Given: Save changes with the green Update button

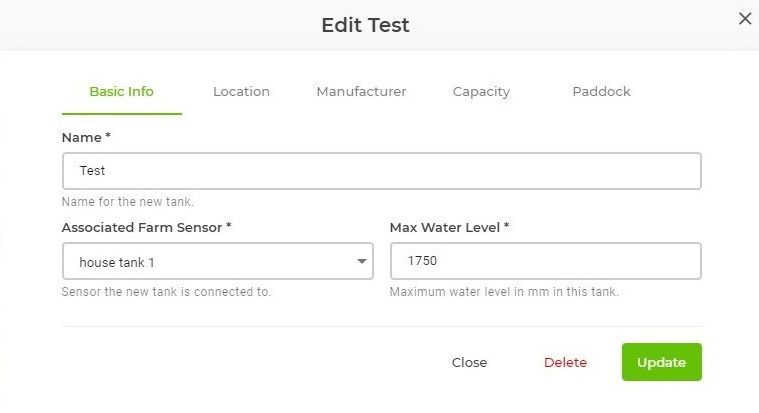Looking at the screenshot, I should 661,362.
